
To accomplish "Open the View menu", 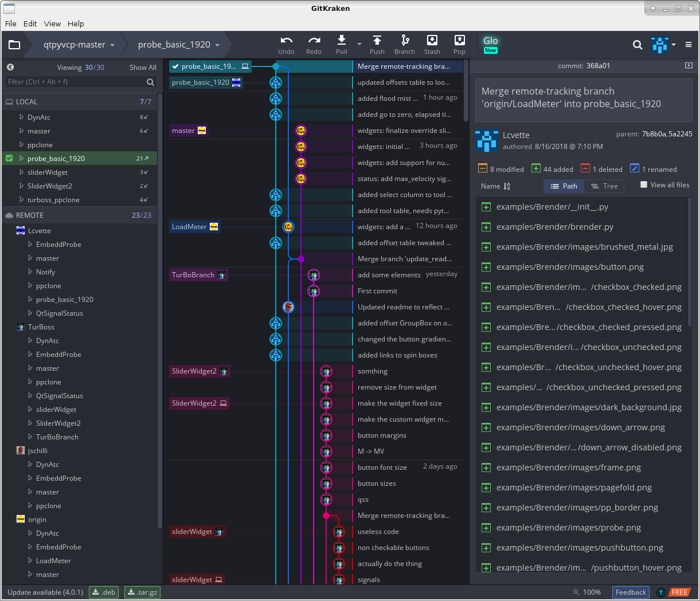I will tap(52, 23).
